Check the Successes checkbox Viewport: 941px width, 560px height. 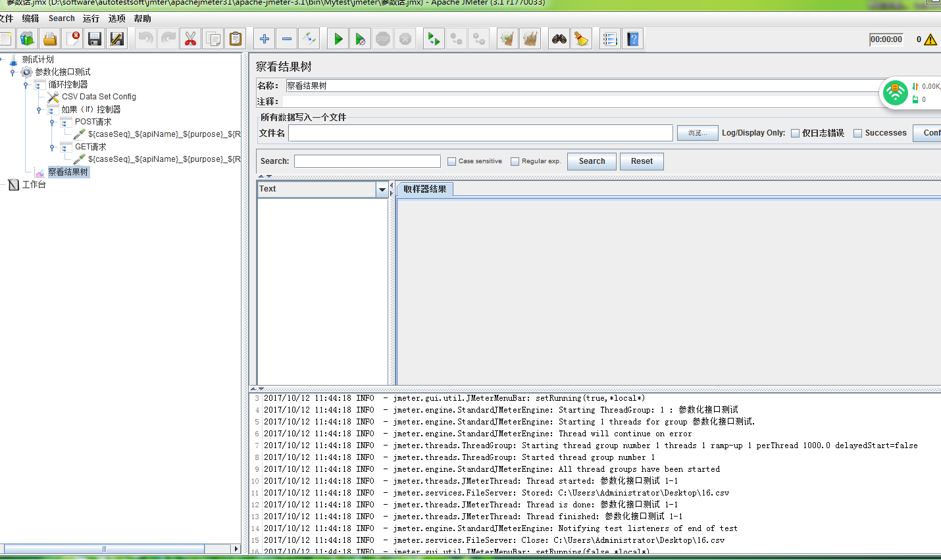(x=857, y=134)
